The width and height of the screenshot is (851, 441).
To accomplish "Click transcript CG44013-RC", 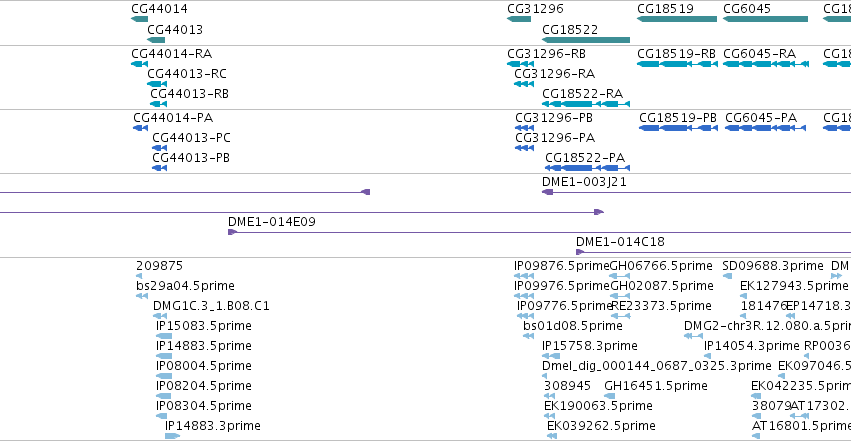I will pos(157,84).
